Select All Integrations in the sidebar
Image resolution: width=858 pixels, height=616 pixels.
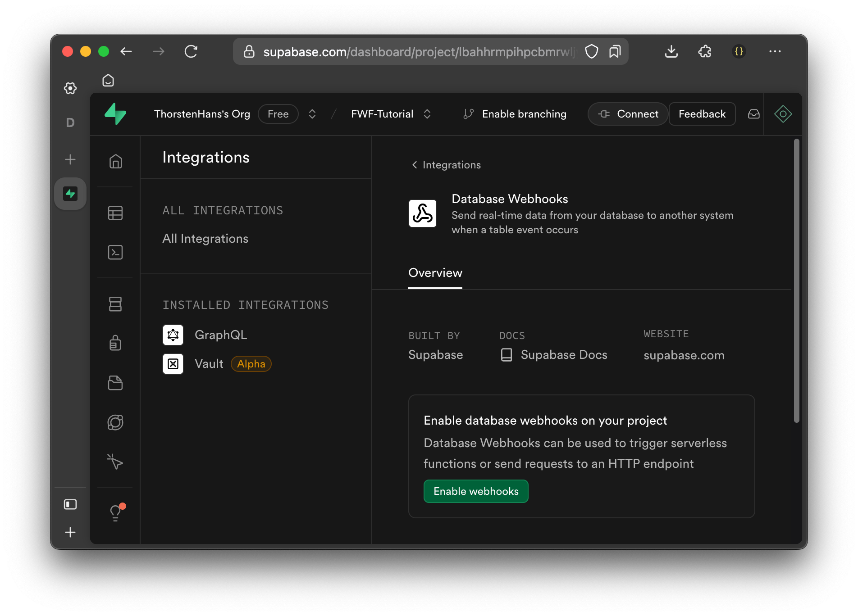coord(205,238)
